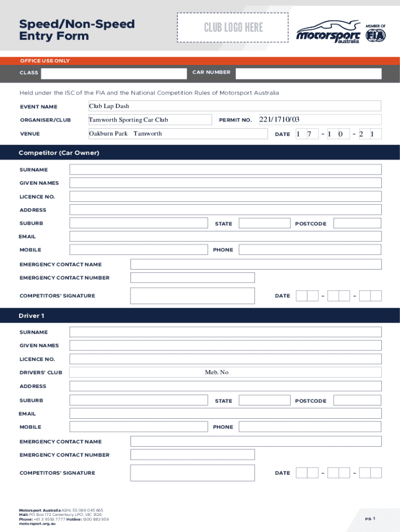Enter the Email field in Competitor section
400x532 pixels.
[225, 237]
